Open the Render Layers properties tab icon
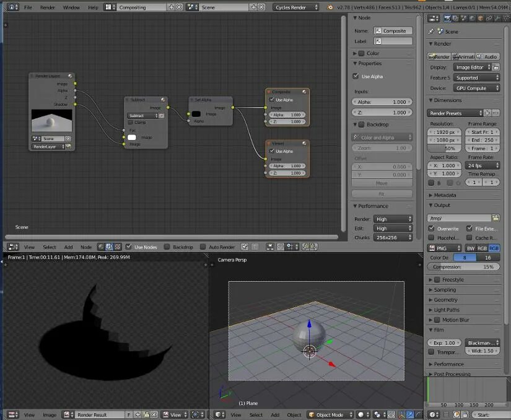 [455, 19]
